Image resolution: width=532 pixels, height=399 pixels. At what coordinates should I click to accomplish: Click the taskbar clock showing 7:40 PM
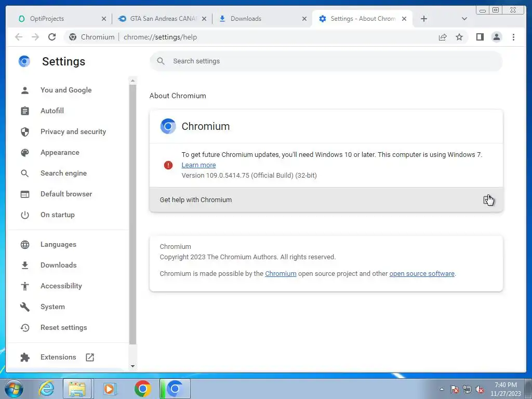pos(506,389)
